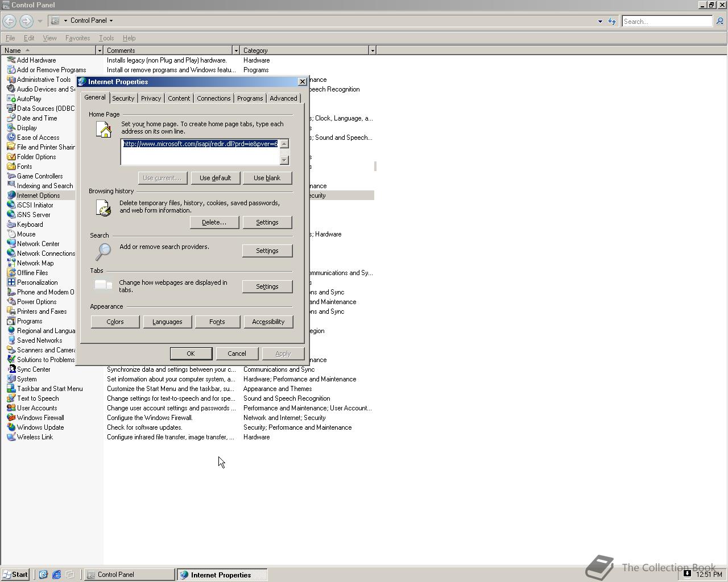Select the Personalization icon
The height and width of the screenshot is (582, 728).
pos(11,282)
